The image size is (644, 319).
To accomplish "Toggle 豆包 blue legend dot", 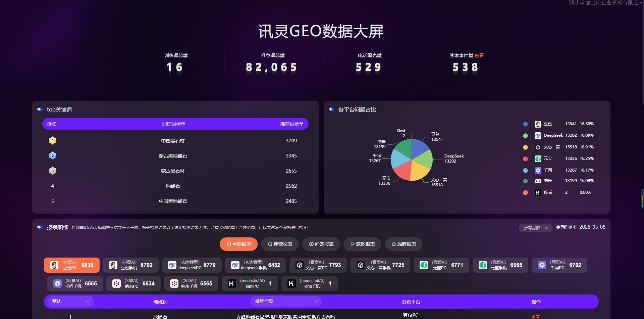I will tap(526, 124).
